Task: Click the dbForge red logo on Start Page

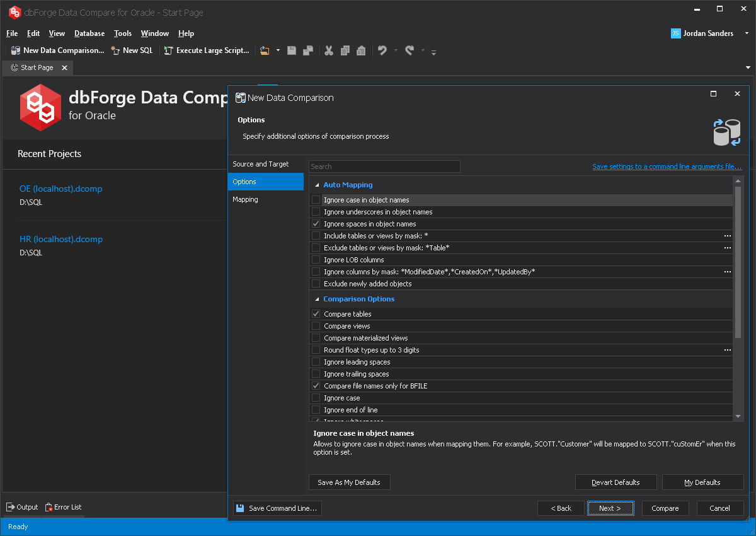Action: [x=40, y=107]
